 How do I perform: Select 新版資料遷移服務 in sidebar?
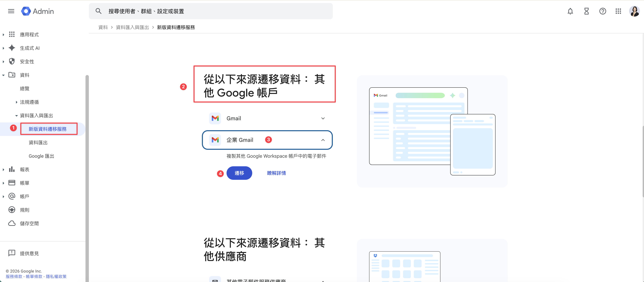click(x=47, y=129)
